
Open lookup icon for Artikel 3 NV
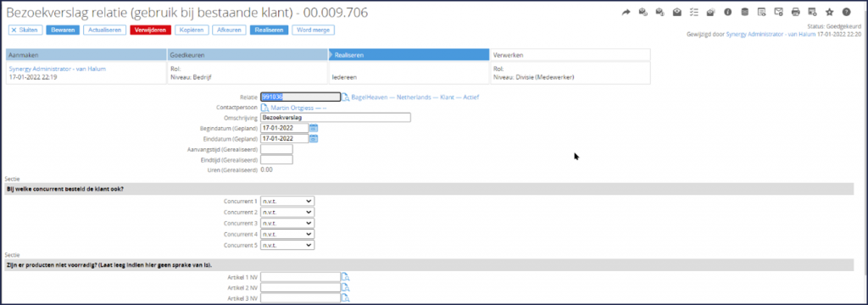(x=346, y=298)
